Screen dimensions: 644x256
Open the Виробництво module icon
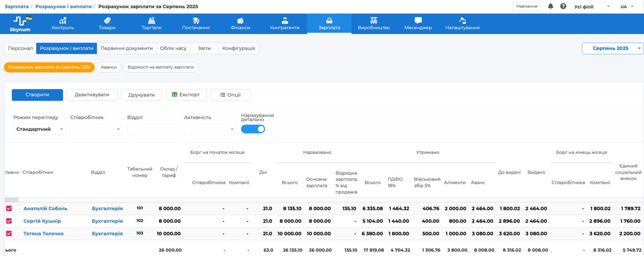(x=374, y=20)
